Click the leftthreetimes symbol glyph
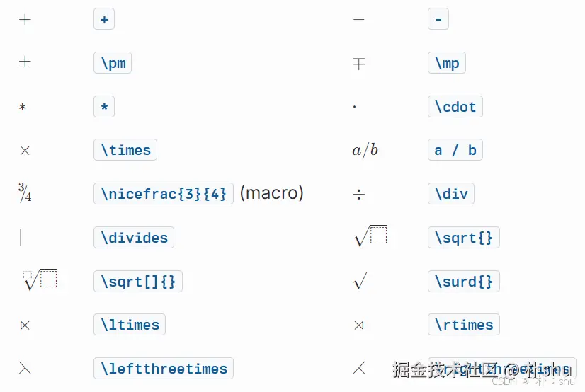Image resolution: width=585 pixels, height=392 pixels. click(x=25, y=369)
